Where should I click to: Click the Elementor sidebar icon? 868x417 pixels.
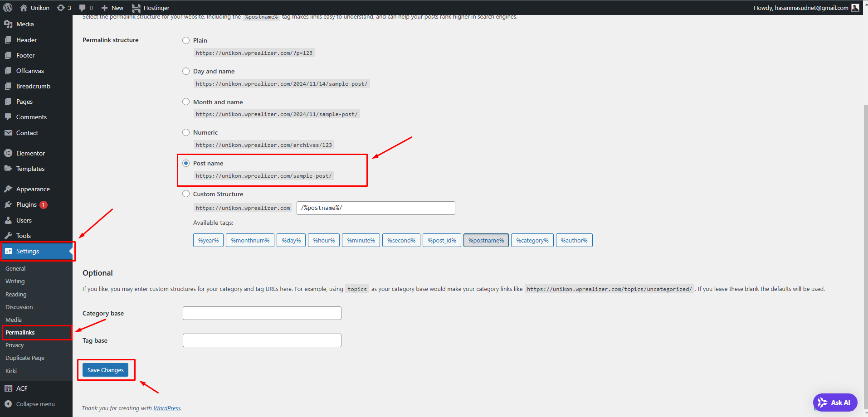(8, 153)
